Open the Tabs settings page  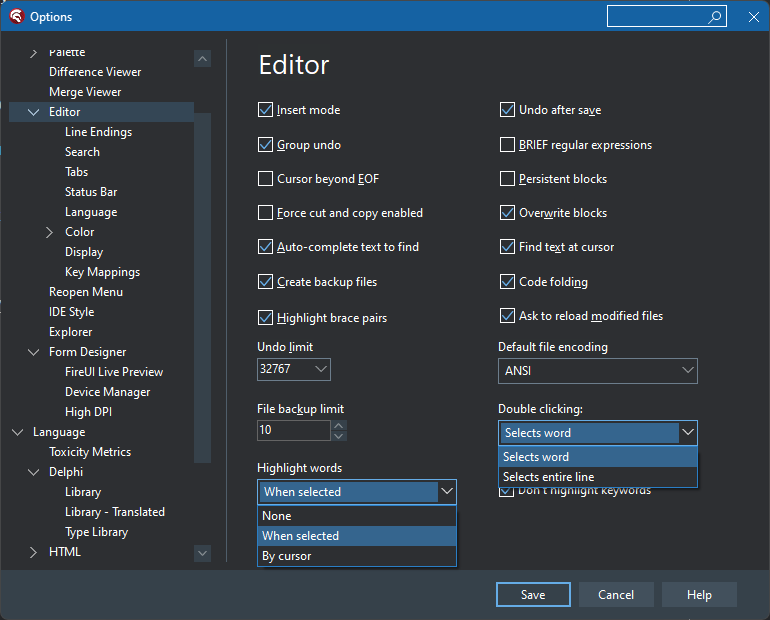point(76,172)
